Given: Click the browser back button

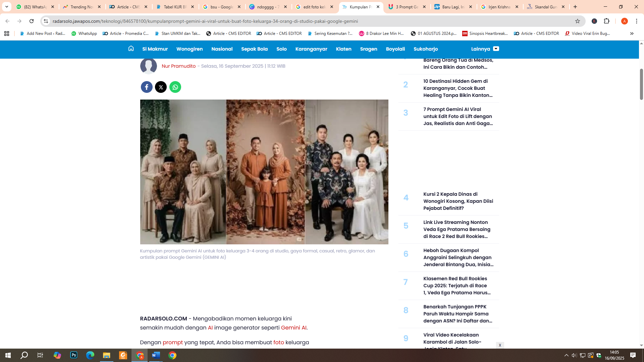Looking at the screenshot, I should point(7,21).
